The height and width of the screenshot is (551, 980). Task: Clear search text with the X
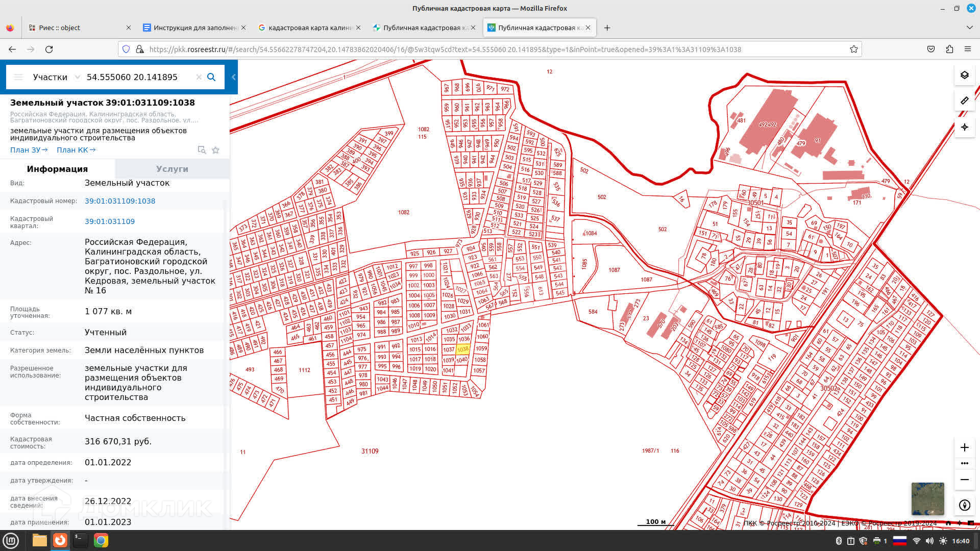[x=199, y=77]
